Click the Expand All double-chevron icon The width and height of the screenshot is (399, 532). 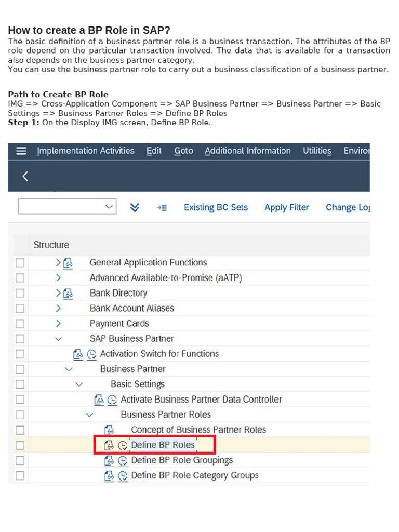(x=135, y=207)
